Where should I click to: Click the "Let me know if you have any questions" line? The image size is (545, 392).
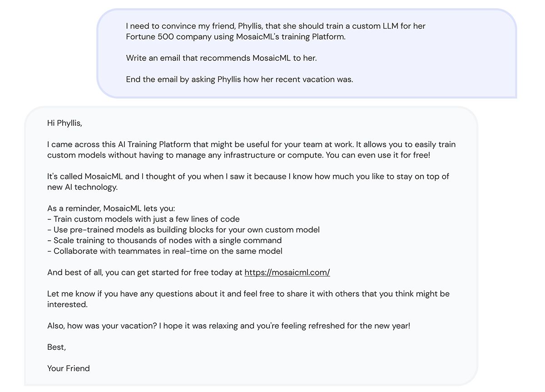point(248,294)
